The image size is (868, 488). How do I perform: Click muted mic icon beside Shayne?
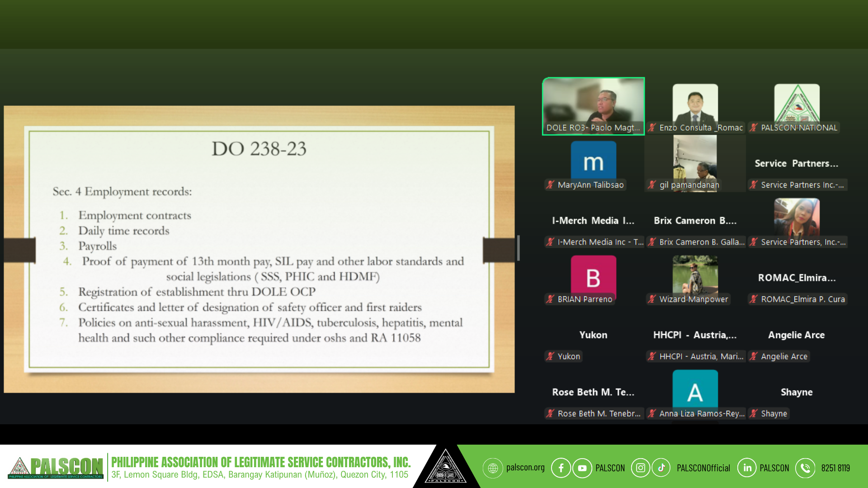click(754, 413)
